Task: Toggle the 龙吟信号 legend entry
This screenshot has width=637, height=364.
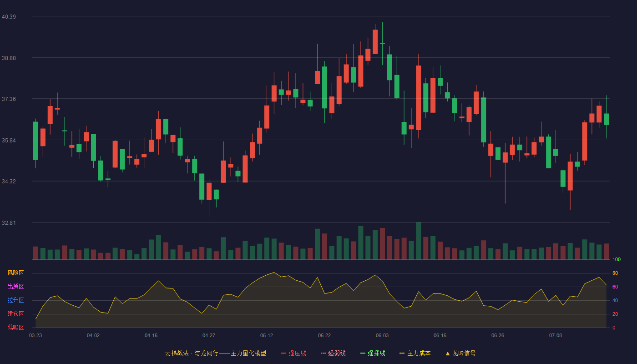Action: coord(460,353)
